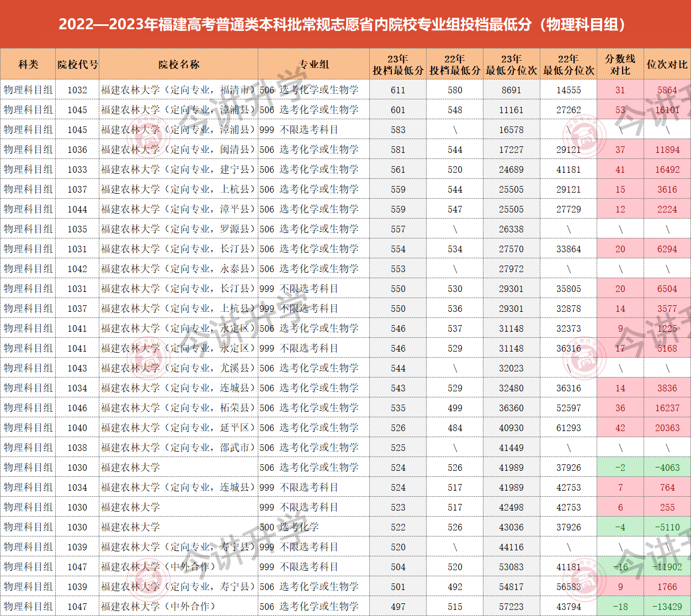Select rank cell 16578
The width and height of the screenshot is (691, 616).
tap(512, 130)
